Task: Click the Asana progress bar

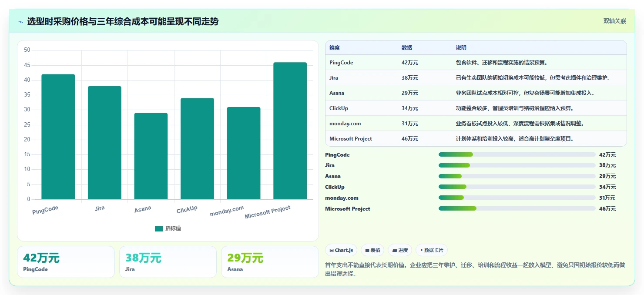Action: pyautogui.click(x=517, y=176)
